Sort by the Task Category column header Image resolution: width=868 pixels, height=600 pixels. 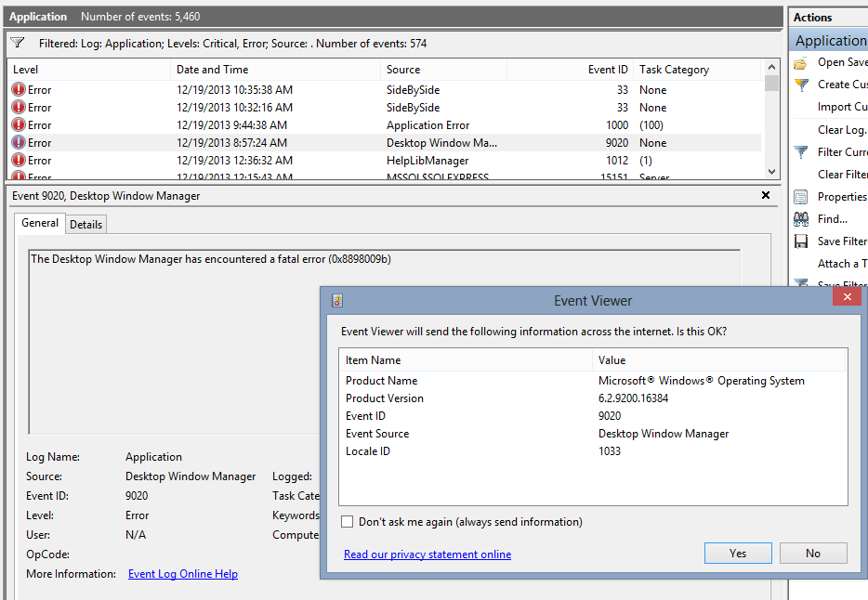697,70
